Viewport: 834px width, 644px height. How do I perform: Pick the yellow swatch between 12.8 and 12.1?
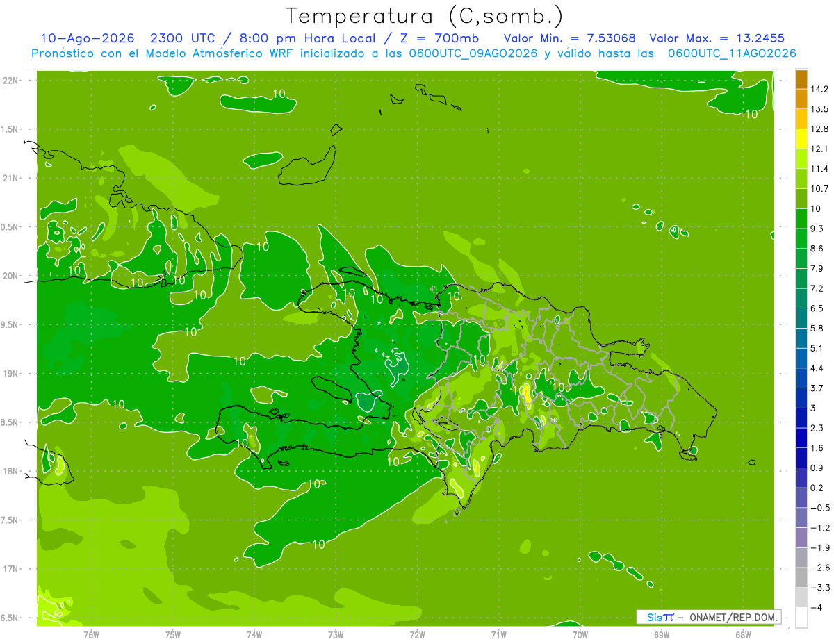tap(801, 139)
